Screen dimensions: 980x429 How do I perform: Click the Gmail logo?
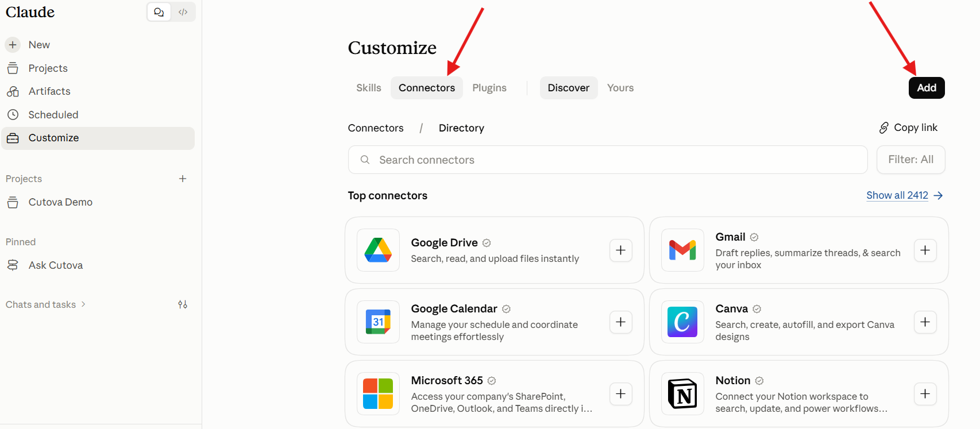pyautogui.click(x=682, y=250)
